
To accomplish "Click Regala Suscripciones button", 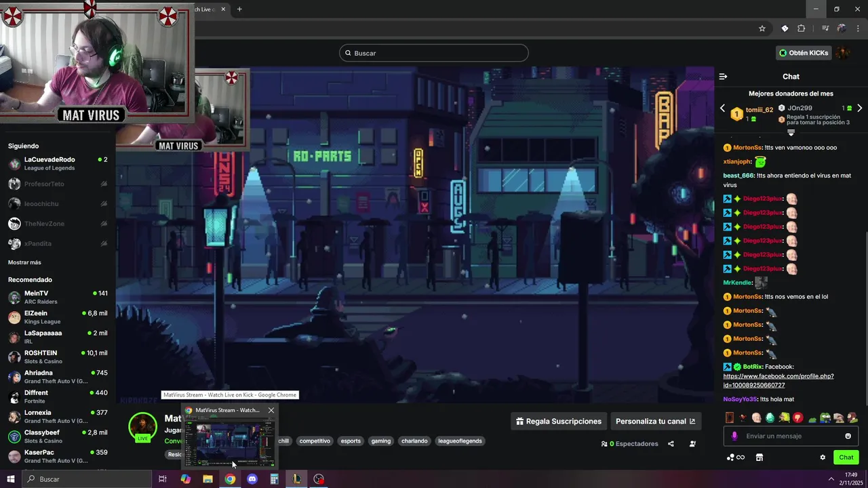I will (558, 421).
